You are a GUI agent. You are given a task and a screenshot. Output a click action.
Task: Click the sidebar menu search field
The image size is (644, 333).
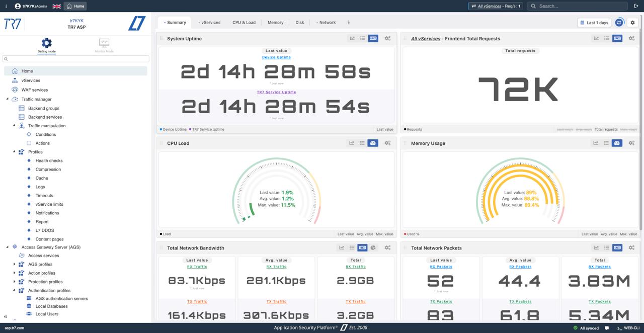(x=75, y=59)
